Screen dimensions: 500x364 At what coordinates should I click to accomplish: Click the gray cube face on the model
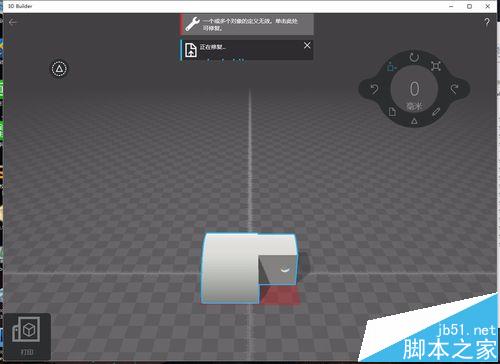pyautogui.click(x=277, y=270)
